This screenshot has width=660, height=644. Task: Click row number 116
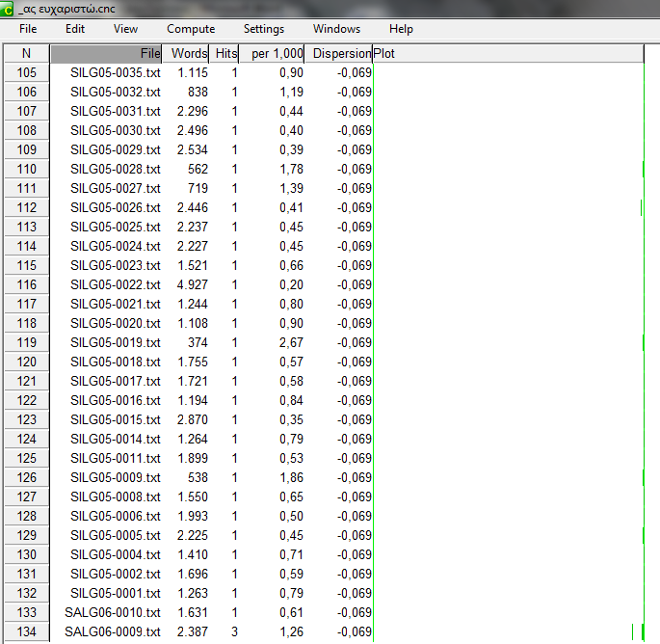click(27, 285)
